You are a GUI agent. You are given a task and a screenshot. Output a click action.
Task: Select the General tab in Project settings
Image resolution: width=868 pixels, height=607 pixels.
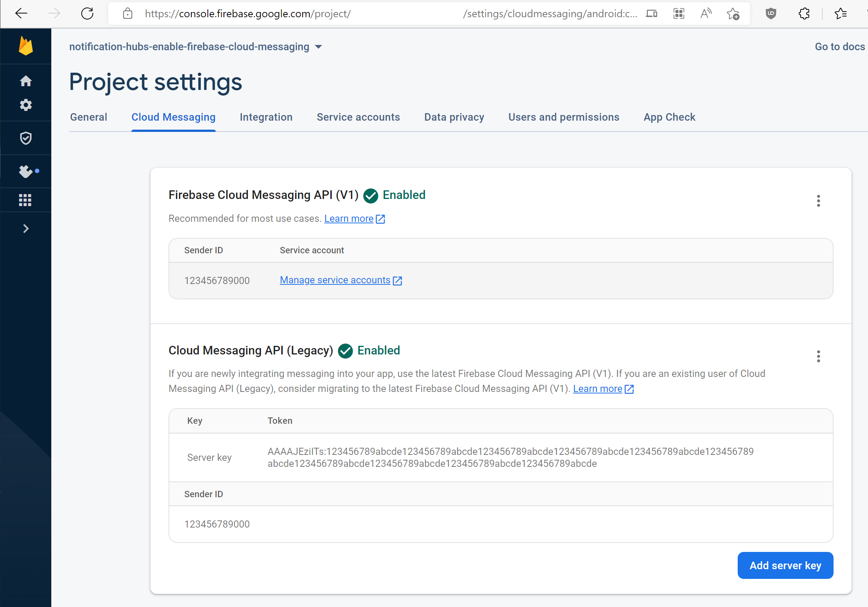point(88,117)
